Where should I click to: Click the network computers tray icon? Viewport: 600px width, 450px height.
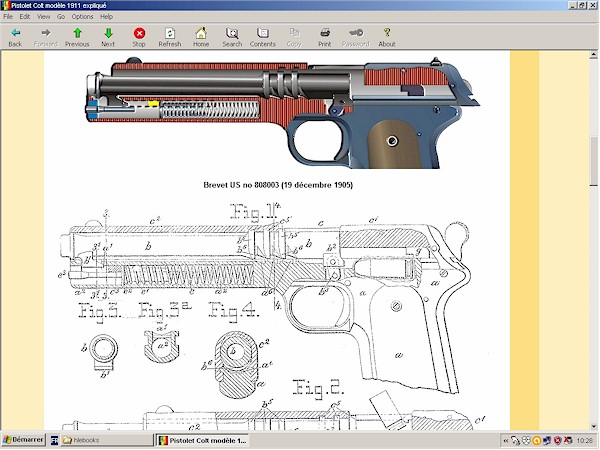(547, 441)
